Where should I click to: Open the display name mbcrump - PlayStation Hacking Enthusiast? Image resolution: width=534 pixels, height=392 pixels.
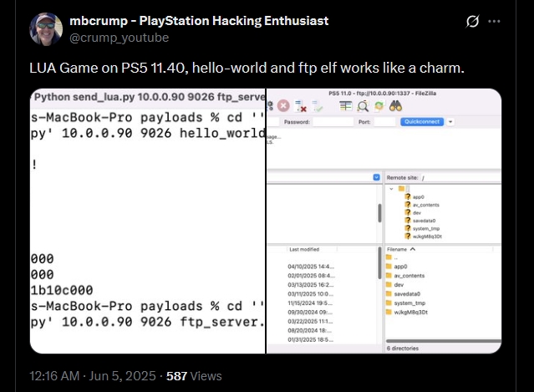pos(199,21)
